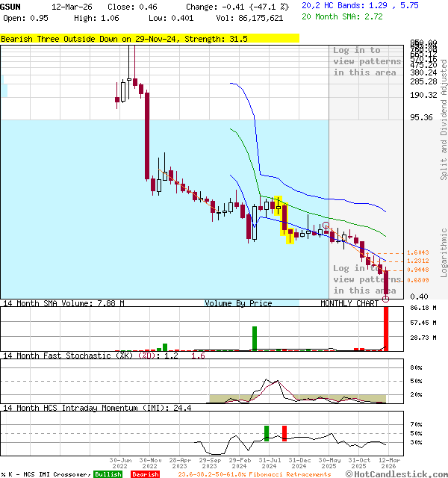Click the red circle marker below last candle
448x478 pixels.
(386, 299)
